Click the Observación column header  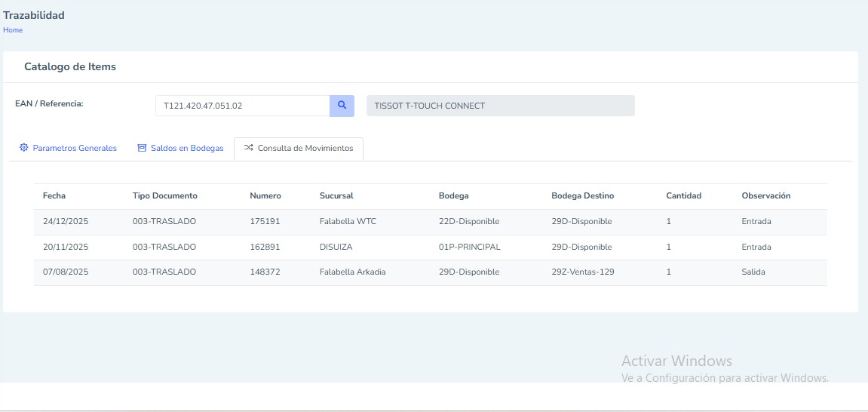point(765,195)
